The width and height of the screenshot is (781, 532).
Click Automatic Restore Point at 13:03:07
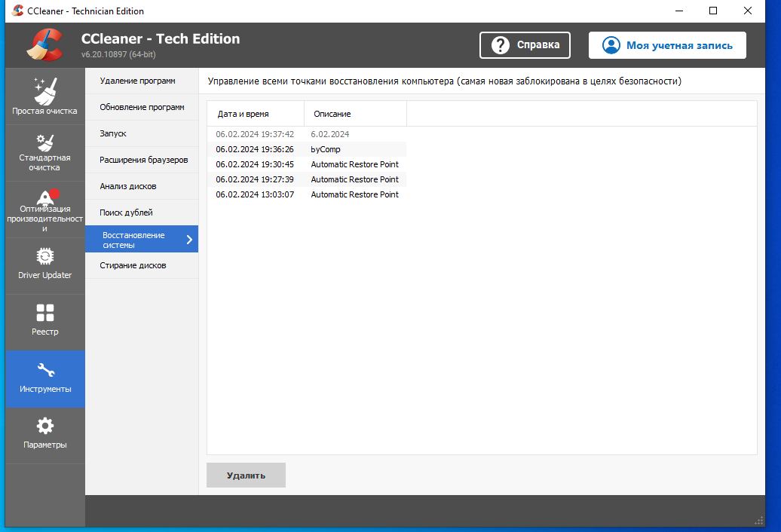point(354,194)
